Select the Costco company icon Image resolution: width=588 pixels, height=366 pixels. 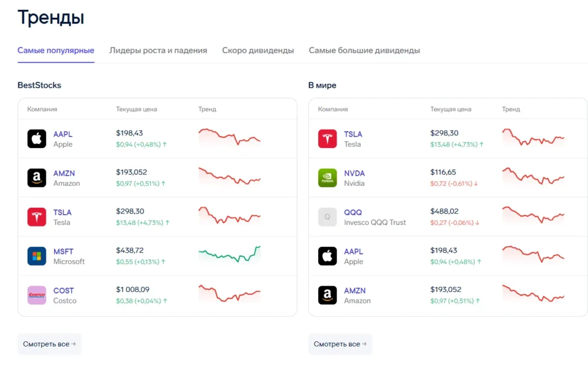coord(36,295)
